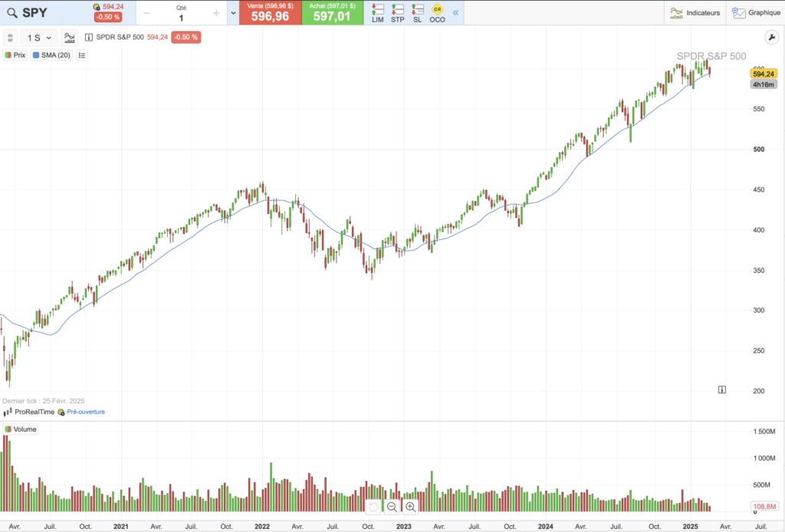Zoom out with the minus magnifier
The width and height of the screenshot is (785, 532).
392,507
